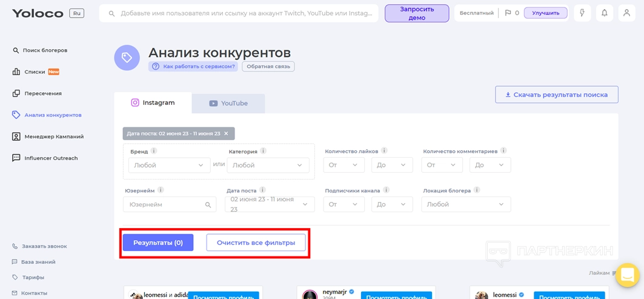The image size is (644, 299).
Task: Click the Улучшить upgrade button
Action: [x=545, y=13]
